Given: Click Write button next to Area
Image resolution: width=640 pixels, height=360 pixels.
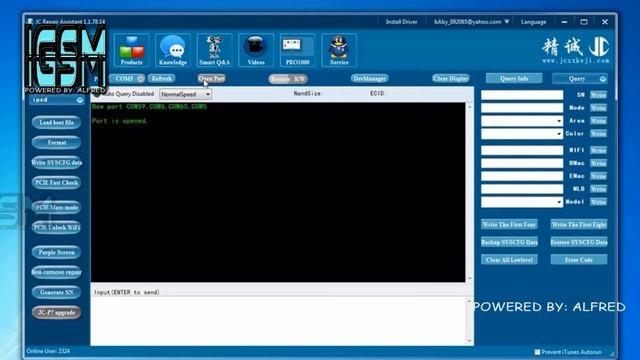Looking at the screenshot, I should (598, 121).
